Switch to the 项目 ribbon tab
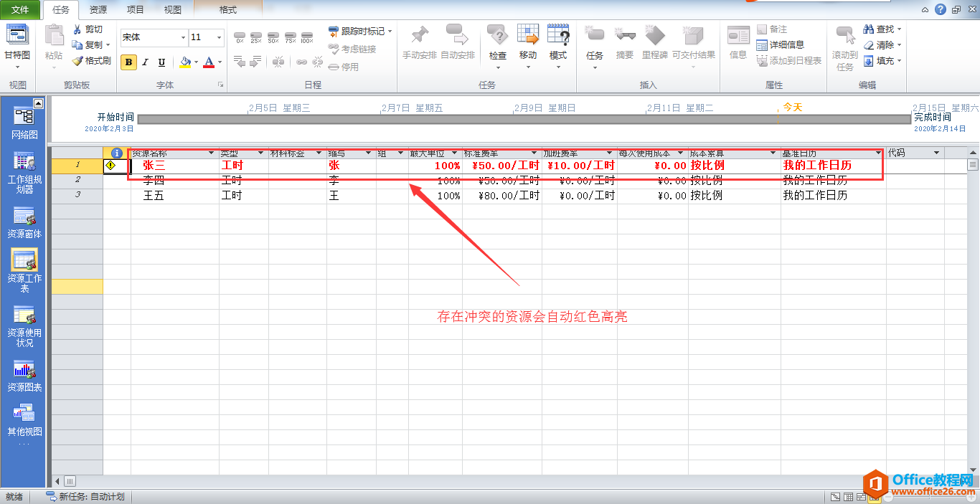The image size is (980, 504). click(x=135, y=10)
